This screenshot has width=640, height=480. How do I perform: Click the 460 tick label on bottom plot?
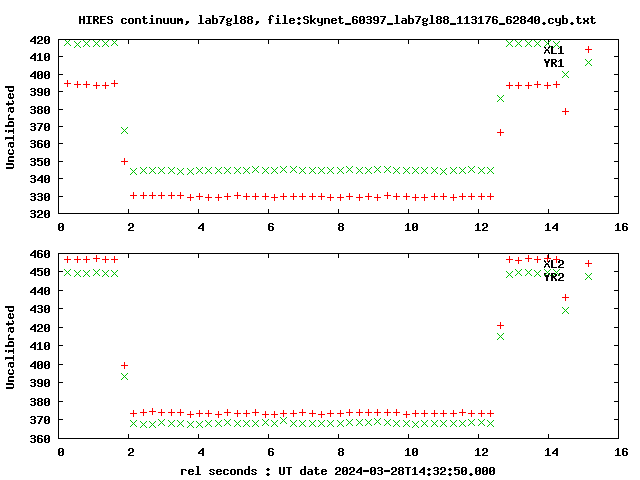pyautogui.click(x=40, y=254)
